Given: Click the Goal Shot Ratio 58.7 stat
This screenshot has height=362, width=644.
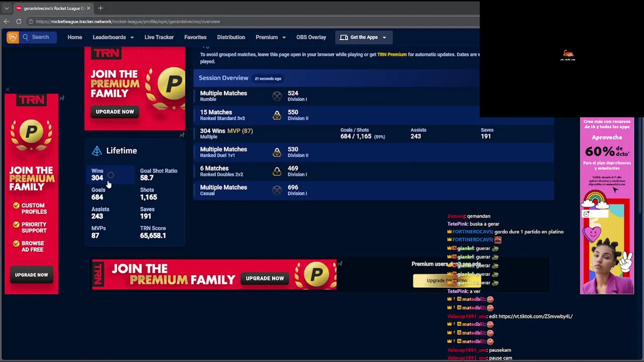Looking at the screenshot, I should pos(158,174).
